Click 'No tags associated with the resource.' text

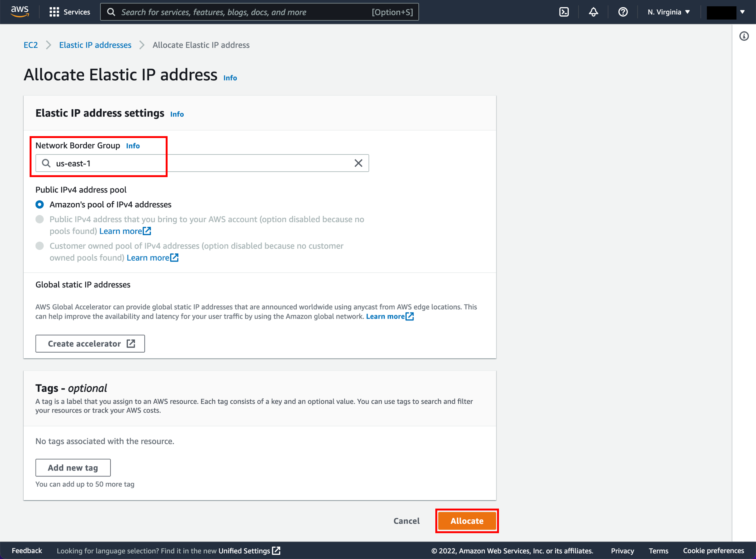[105, 441]
